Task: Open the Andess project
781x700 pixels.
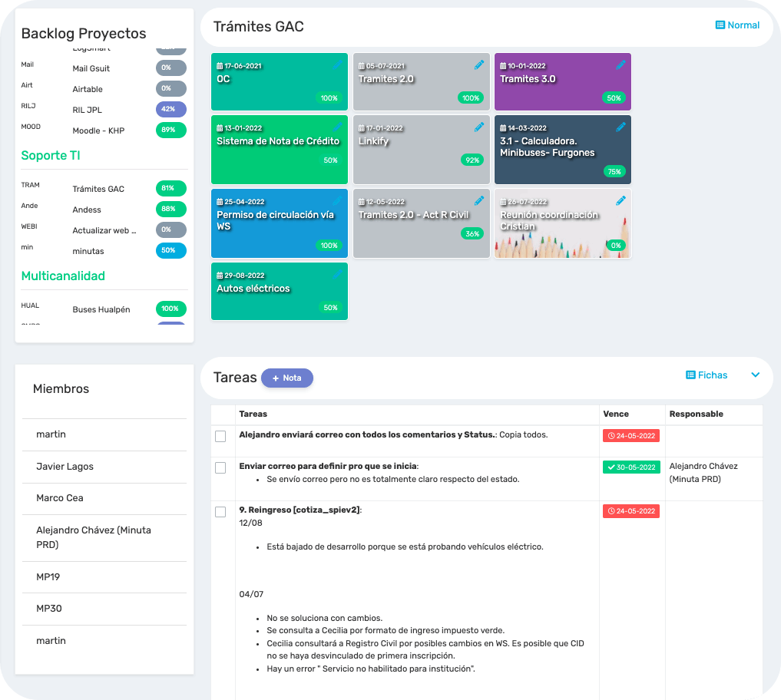Action: 87,210
